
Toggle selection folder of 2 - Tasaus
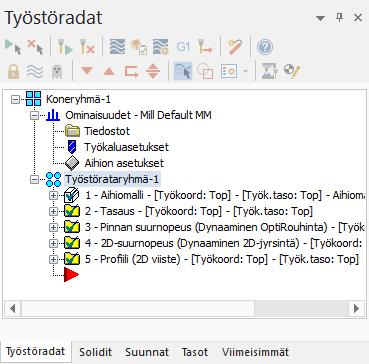tap(72, 211)
